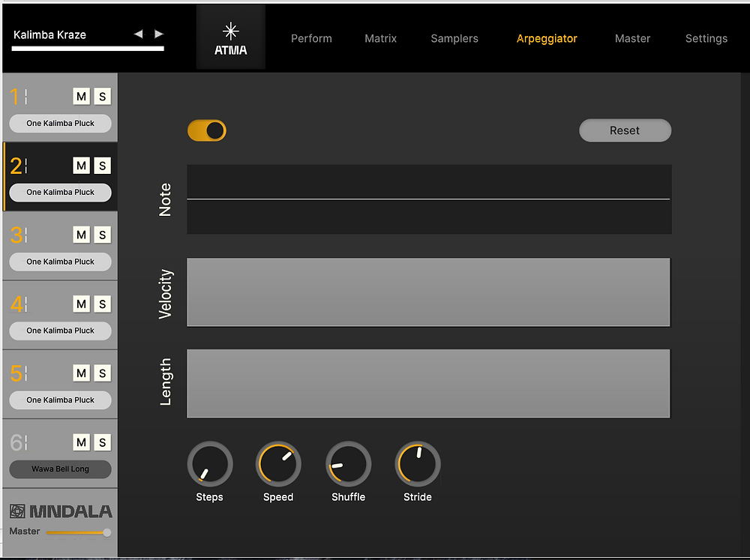Select layer number 6
Image resolution: width=750 pixels, height=560 pixels.
(16, 442)
